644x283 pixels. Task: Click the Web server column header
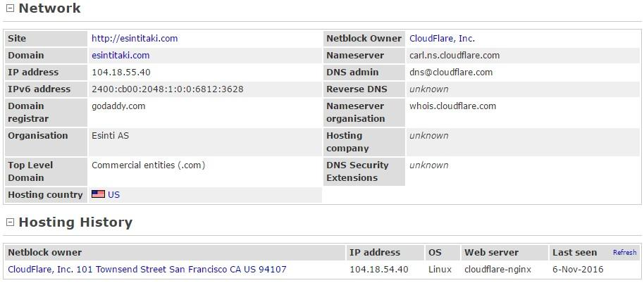pos(491,253)
